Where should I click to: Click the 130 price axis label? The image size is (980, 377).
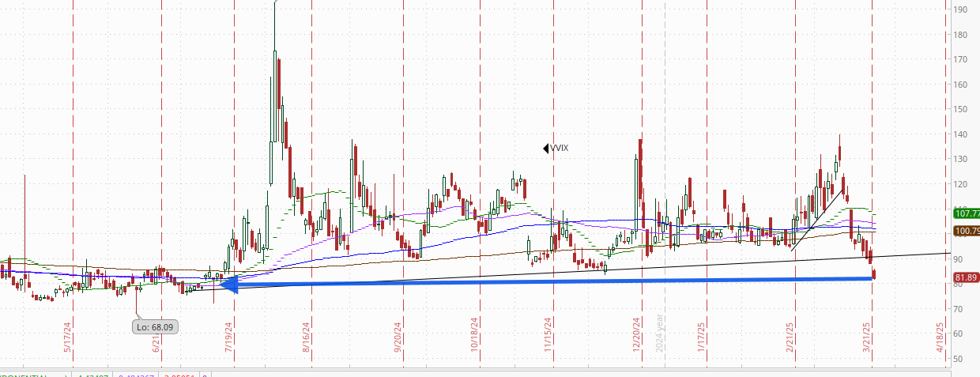962,160
